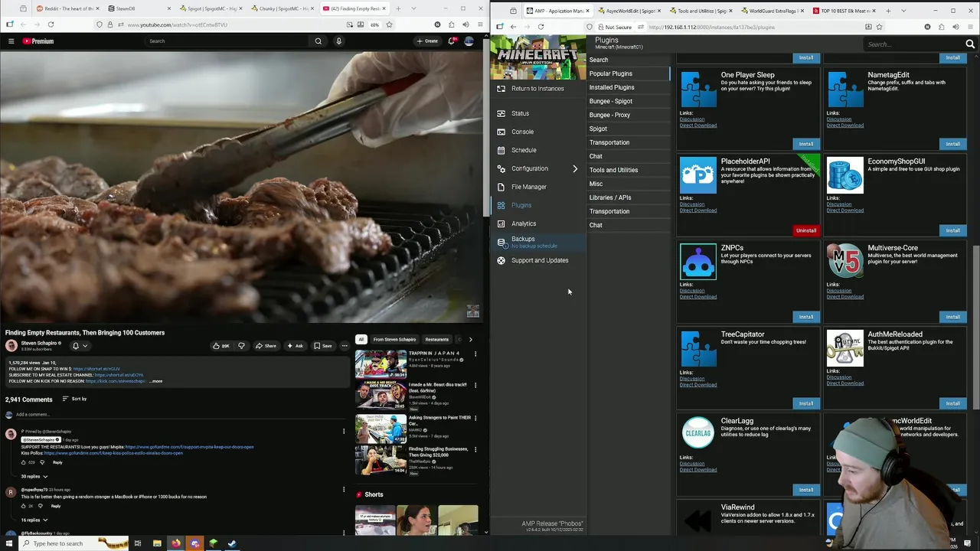Click AMP search magnifier icon
The width and height of the screenshot is (980, 551).
click(970, 44)
